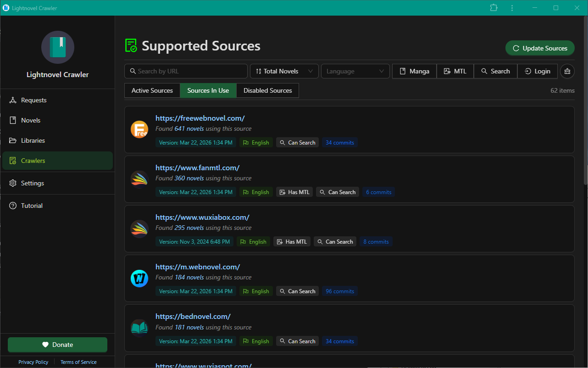This screenshot has width=588, height=368.
Task: Click the freewebnovel.com source logo
Action: (x=139, y=129)
